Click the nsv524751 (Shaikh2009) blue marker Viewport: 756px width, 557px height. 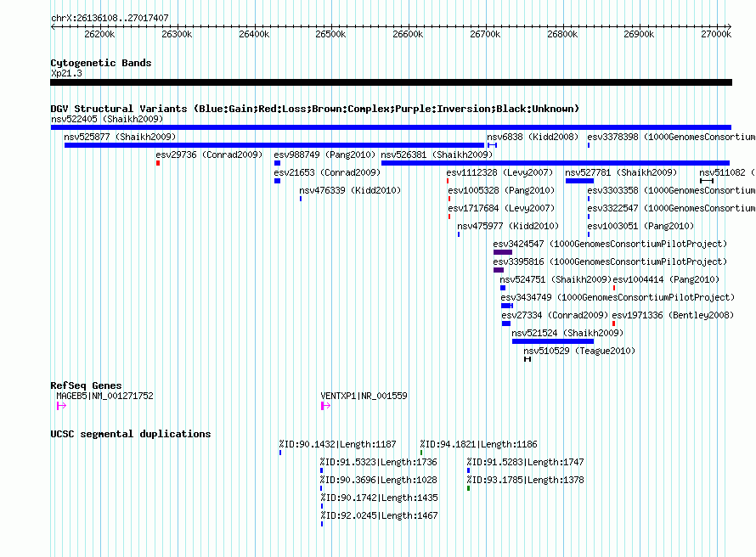tap(503, 288)
